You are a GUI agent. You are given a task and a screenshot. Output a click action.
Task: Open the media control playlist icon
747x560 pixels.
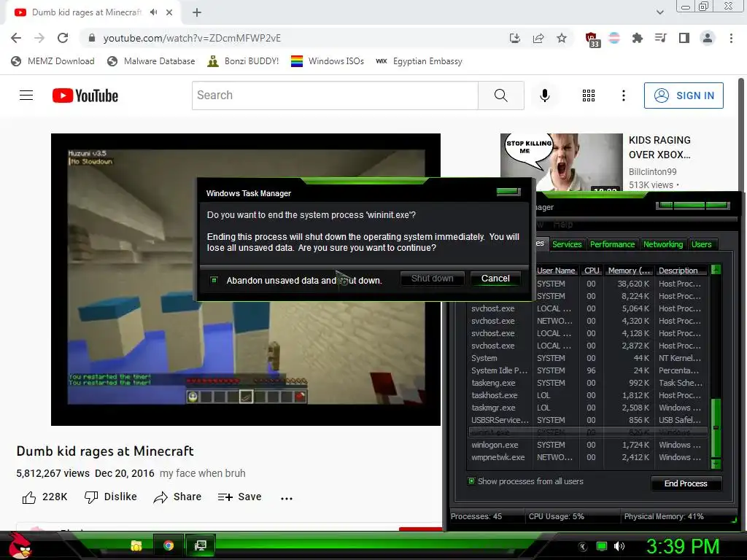pyautogui.click(x=661, y=38)
